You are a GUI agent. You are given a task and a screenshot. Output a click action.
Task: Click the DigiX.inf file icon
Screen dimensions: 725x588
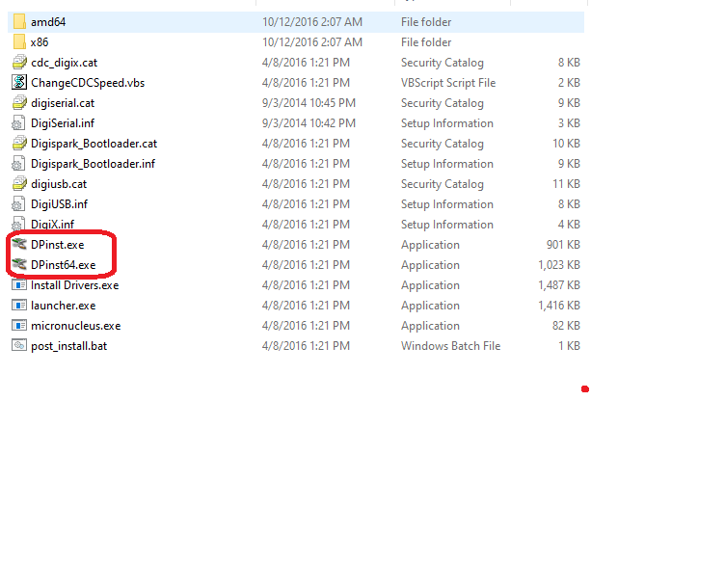tap(18, 225)
